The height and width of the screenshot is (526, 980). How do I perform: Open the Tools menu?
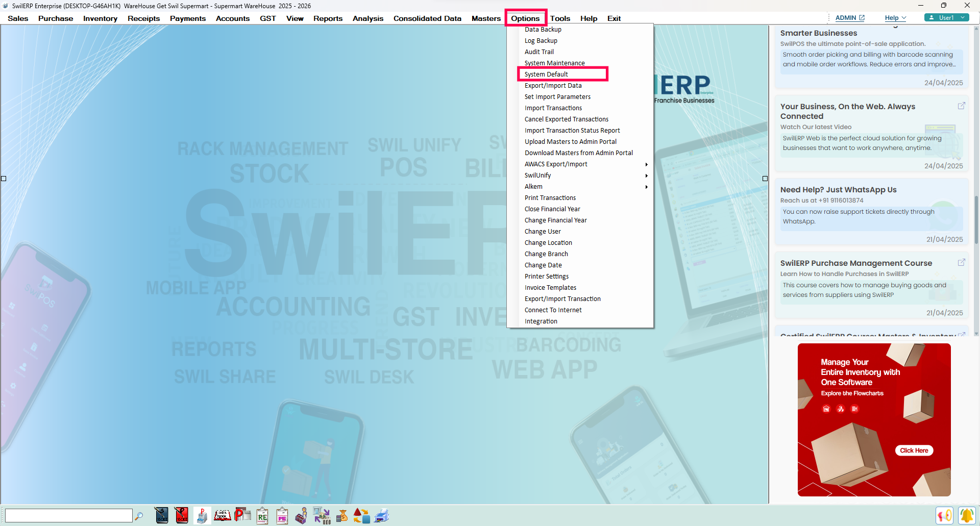(560, 18)
